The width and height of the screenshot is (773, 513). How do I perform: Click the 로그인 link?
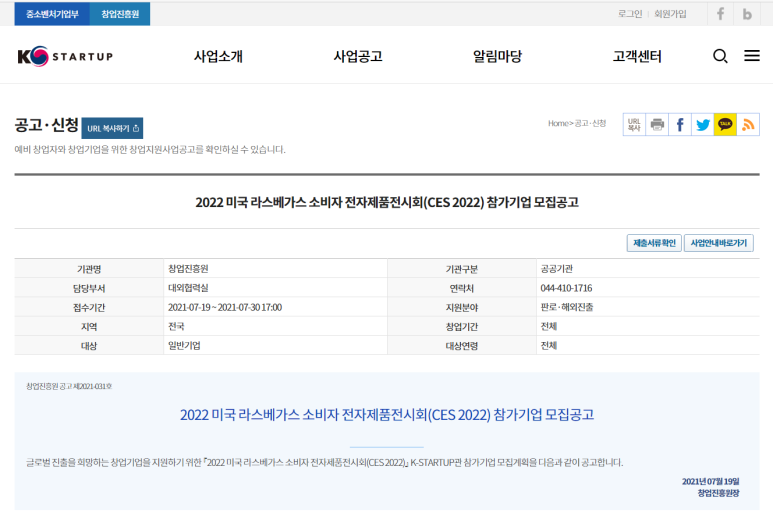(x=630, y=14)
